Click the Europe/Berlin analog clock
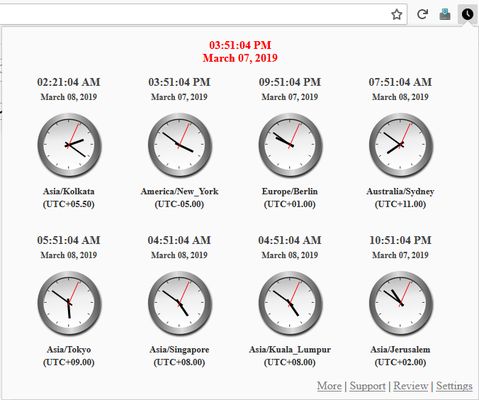The width and height of the screenshot is (479, 400). (291, 145)
